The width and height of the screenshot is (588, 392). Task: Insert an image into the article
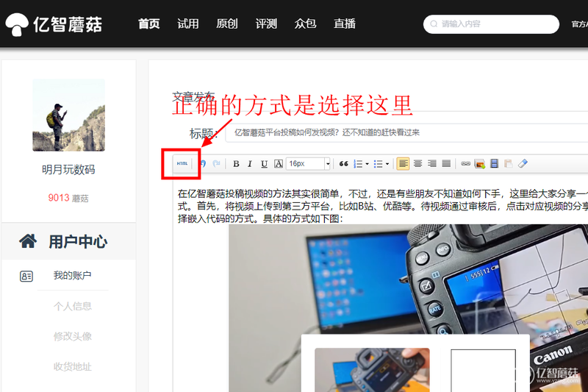(480, 164)
